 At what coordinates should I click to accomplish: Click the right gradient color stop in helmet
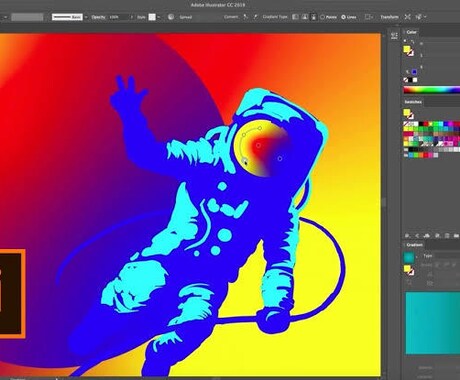point(280,159)
